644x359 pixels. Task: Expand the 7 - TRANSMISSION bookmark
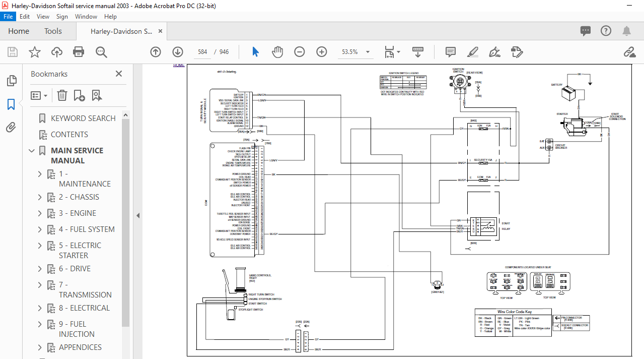(40, 285)
